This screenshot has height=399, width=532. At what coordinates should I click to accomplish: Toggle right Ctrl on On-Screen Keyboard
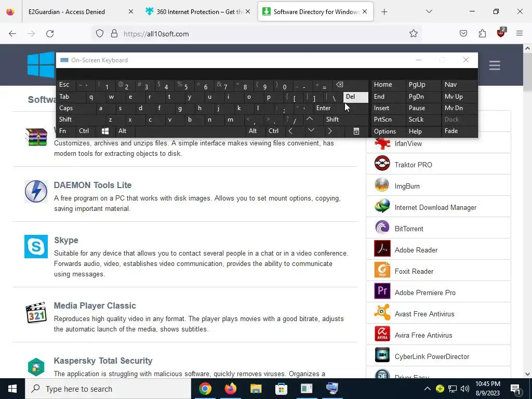coord(276,131)
